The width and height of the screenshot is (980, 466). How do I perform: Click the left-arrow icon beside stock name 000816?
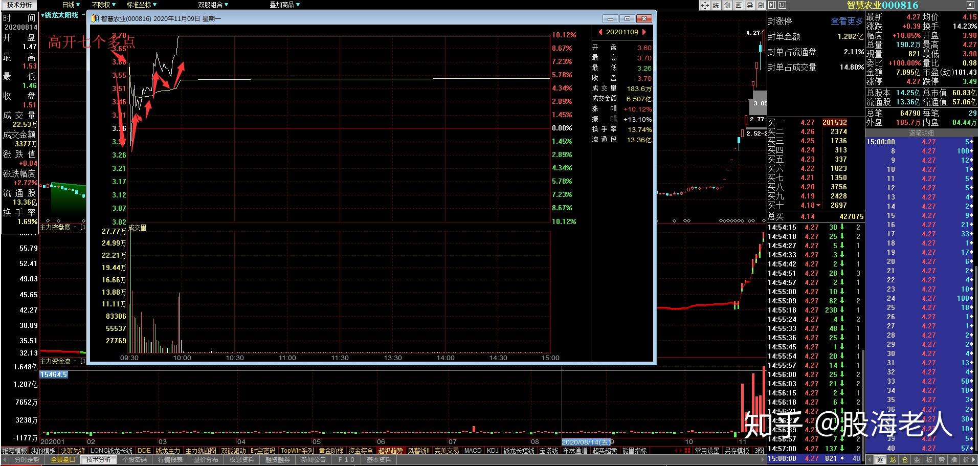pos(970,5)
